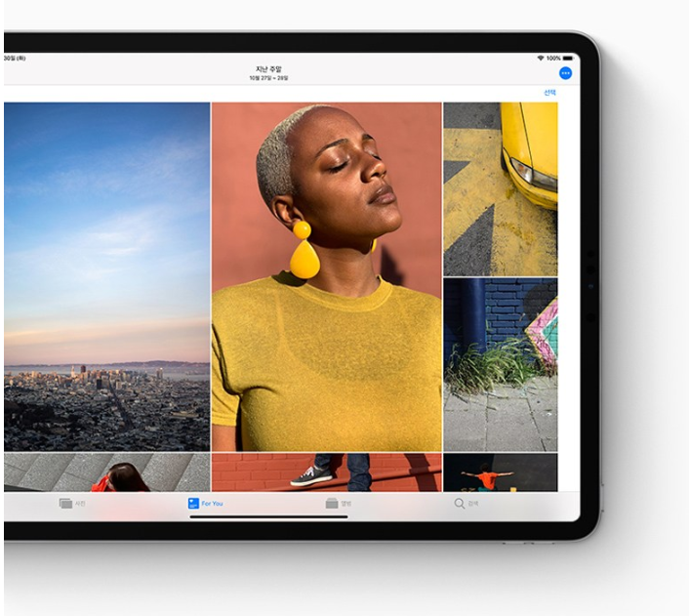Open the blue more-options ellipsis button
The width and height of the screenshot is (690, 616).
[x=565, y=73]
